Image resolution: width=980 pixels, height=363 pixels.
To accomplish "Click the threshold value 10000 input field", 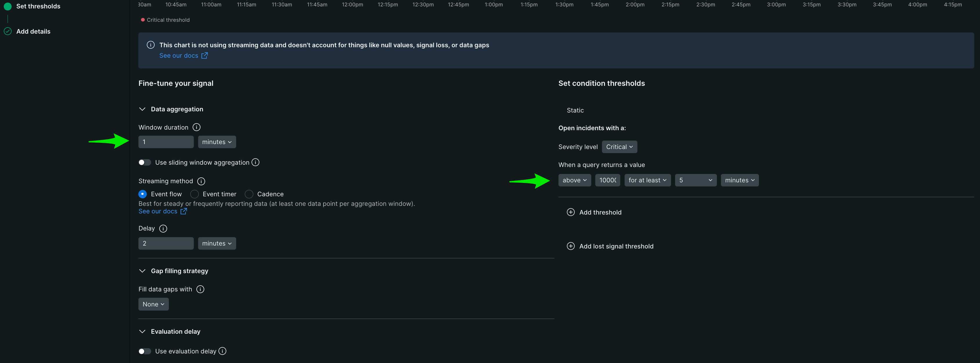I will pyautogui.click(x=607, y=180).
